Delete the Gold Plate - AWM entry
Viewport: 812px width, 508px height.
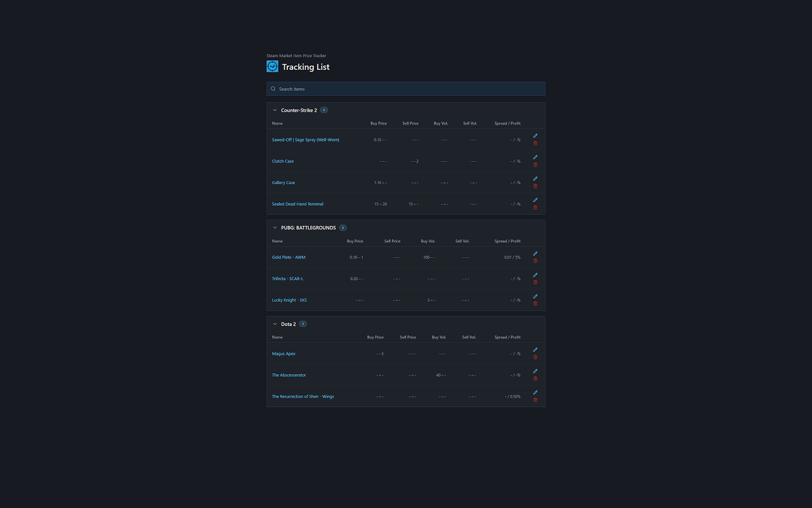tap(535, 261)
